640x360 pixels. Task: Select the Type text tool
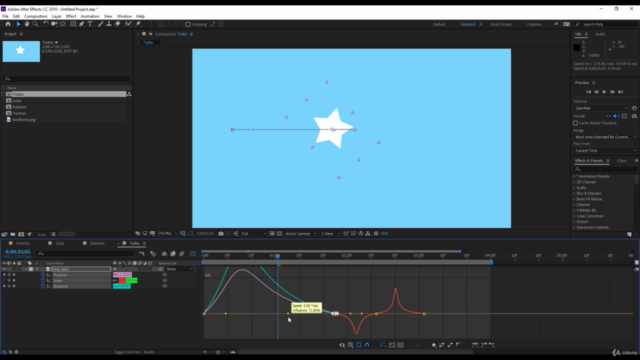coord(90,24)
